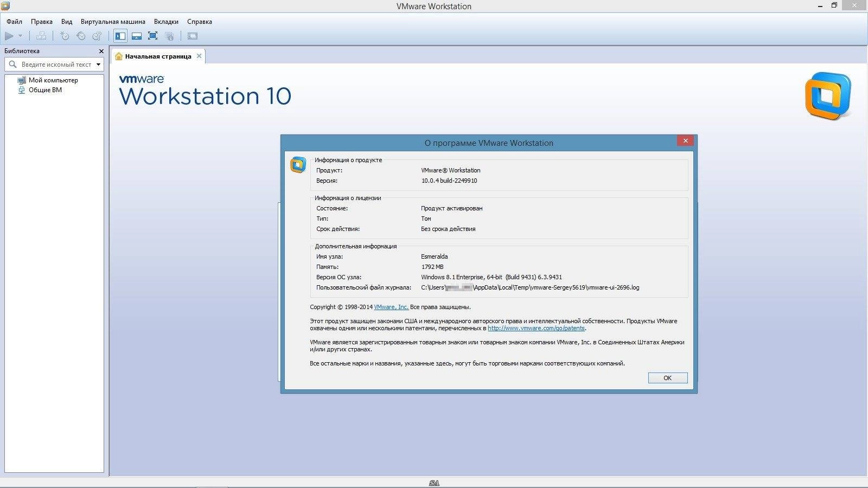
Task: Click the large VMware Workstation logo at top right
Action: [828, 96]
